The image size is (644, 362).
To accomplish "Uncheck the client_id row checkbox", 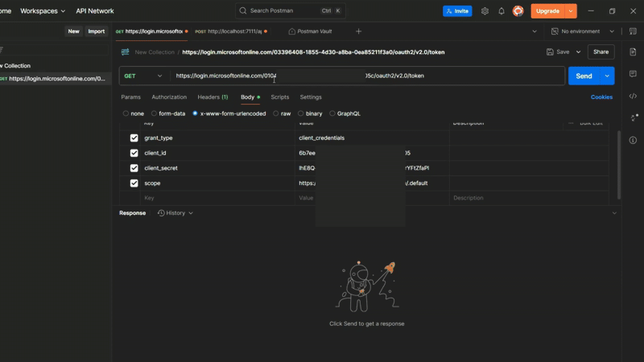I will coord(134,153).
